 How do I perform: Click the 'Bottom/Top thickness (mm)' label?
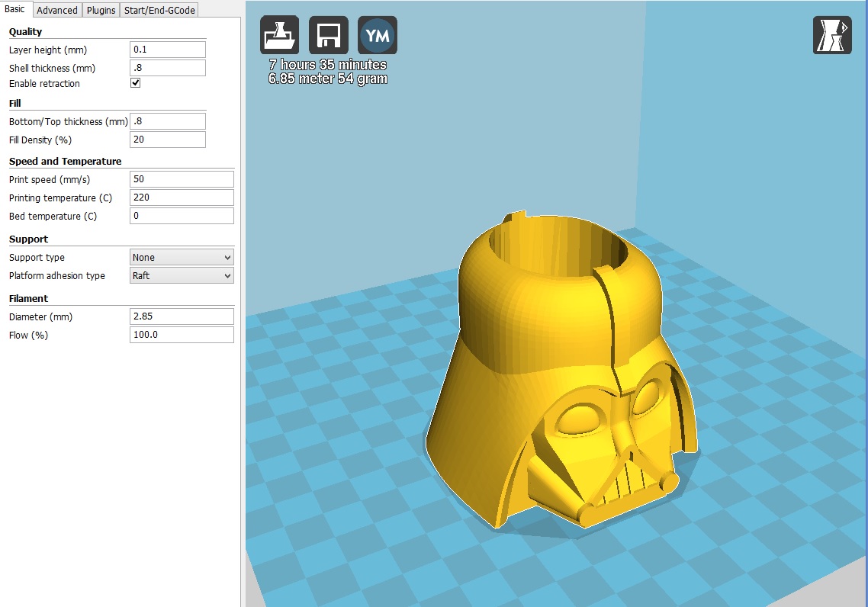pos(69,122)
